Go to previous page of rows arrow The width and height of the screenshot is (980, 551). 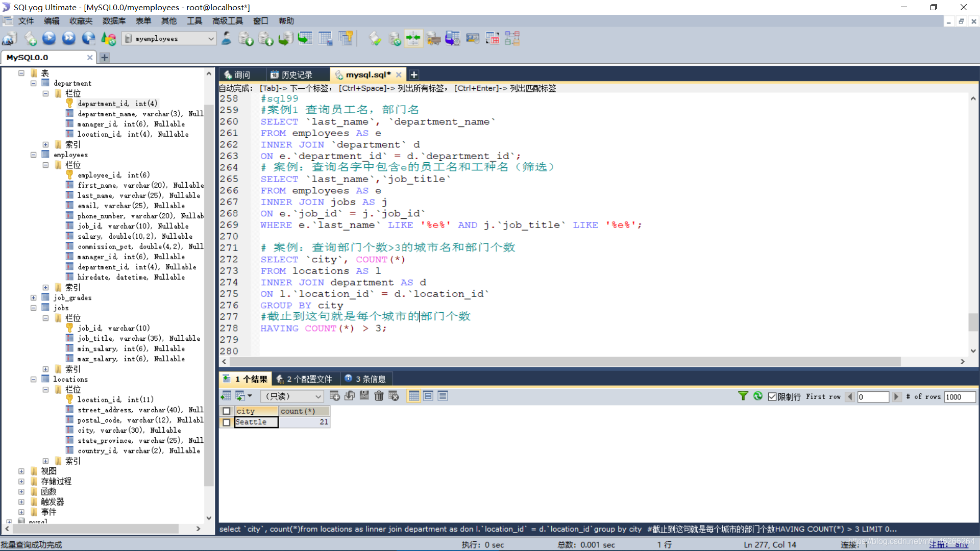point(849,397)
